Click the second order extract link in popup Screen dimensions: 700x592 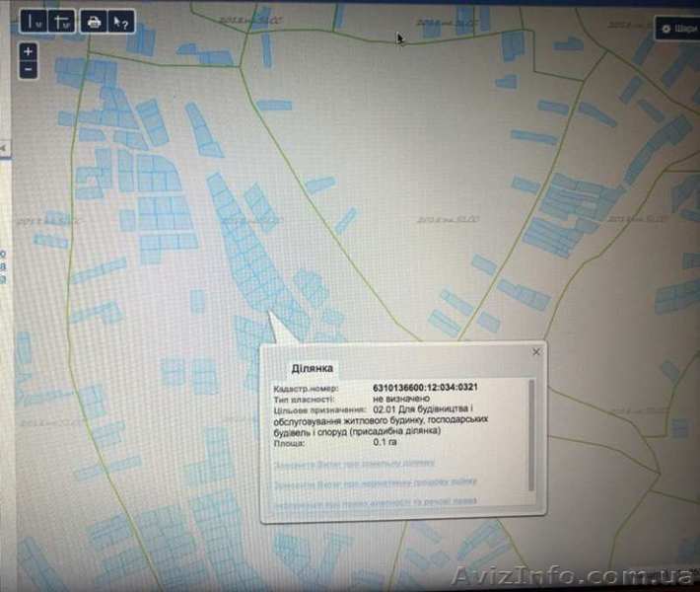coord(376,483)
